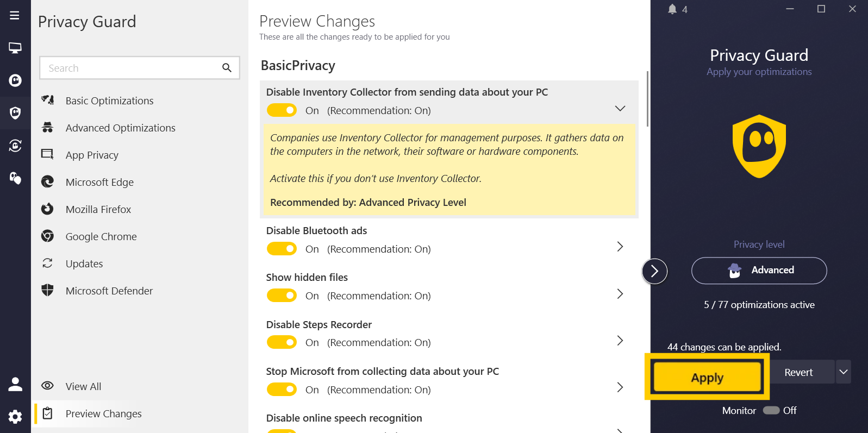Click the changes list vertical scrollbar

pyautogui.click(x=647, y=99)
